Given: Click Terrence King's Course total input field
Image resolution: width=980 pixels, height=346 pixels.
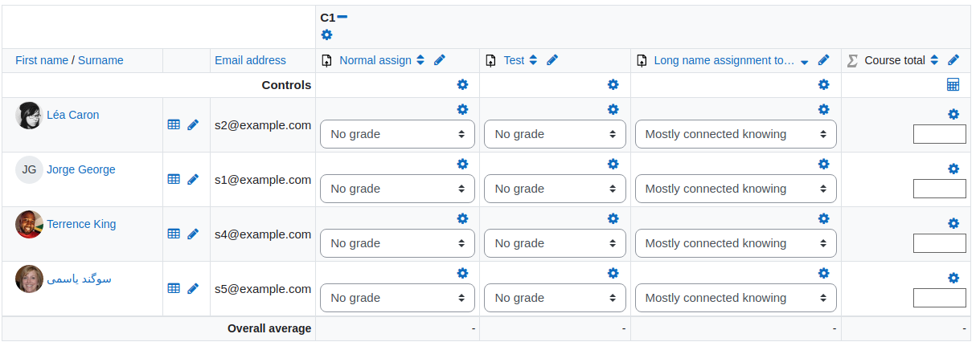Looking at the screenshot, I should 940,243.
